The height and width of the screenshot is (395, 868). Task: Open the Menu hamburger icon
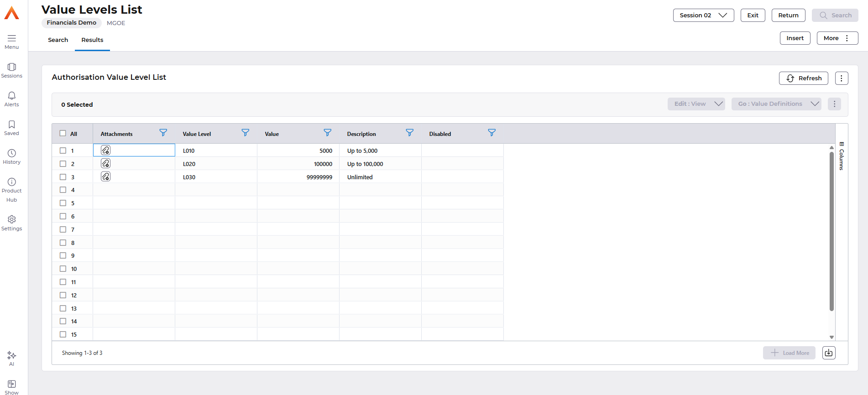tap(11, 38)
